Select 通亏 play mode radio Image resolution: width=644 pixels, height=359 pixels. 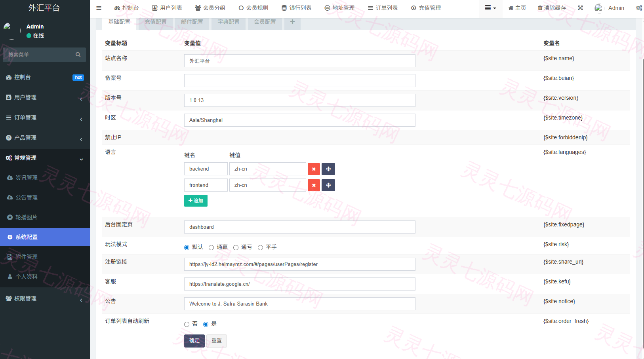(236, 247)
